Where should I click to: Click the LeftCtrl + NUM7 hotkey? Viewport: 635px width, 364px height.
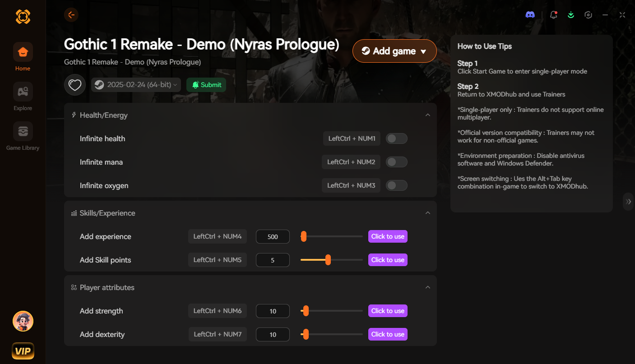pos(218,334)
